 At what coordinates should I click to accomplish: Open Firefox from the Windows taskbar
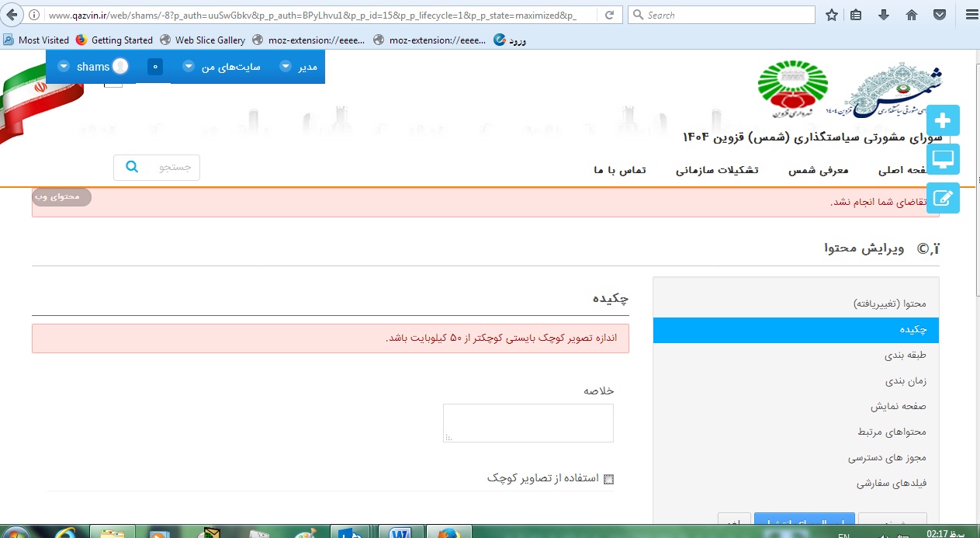(x=447, y=533)
